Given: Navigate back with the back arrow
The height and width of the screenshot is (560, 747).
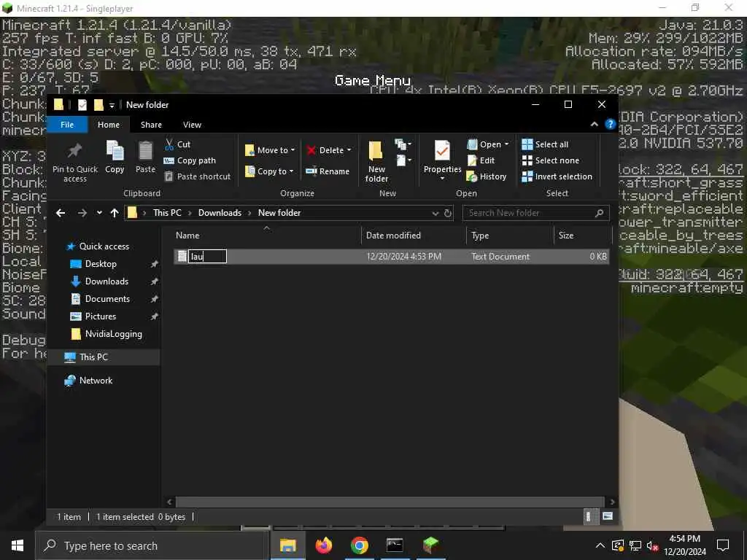Looking at the screenshot, I should (x=61, y=213).
